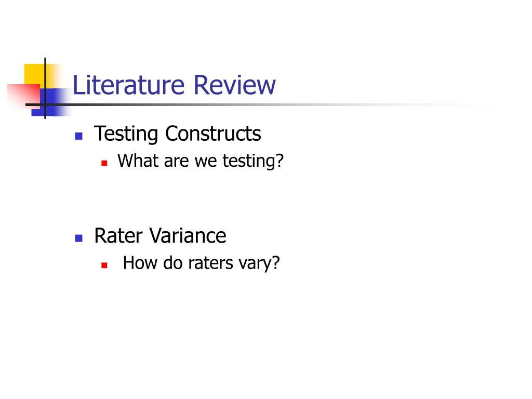532x399 pixels.
Task: Select the Rater Variance heading
Action: [160, 235]
